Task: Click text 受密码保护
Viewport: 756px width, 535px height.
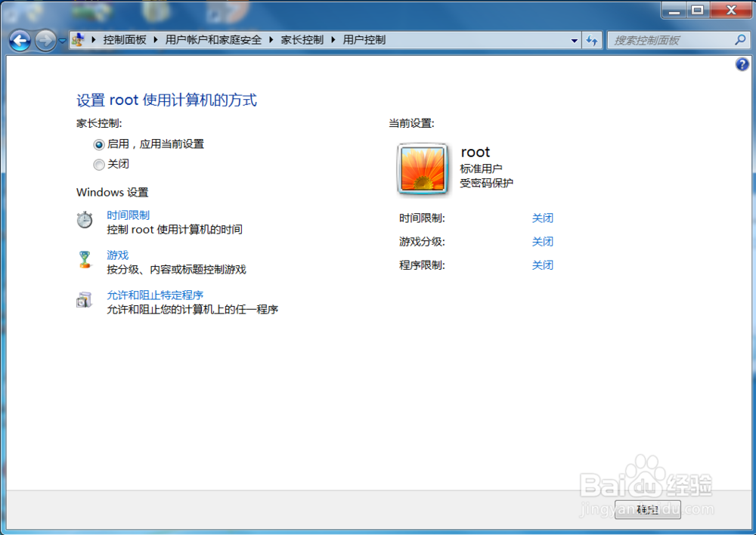Action: (x=486, y=183)
